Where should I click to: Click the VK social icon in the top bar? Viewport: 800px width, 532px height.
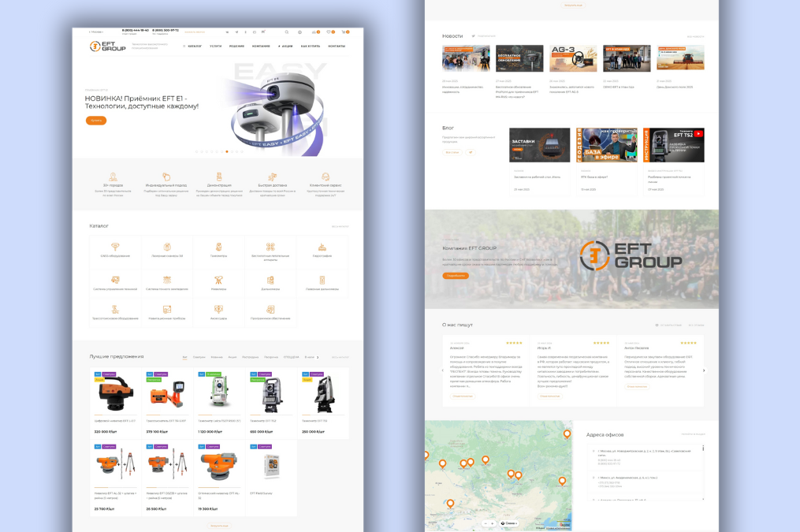tap(227, 32)
